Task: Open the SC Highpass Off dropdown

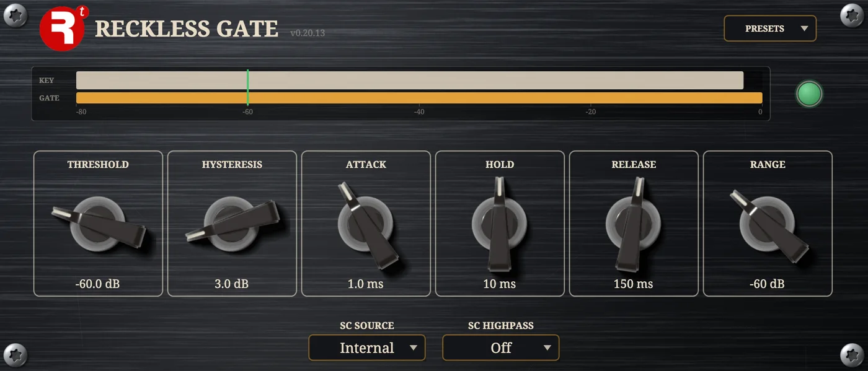Action: tap(501, 347)
